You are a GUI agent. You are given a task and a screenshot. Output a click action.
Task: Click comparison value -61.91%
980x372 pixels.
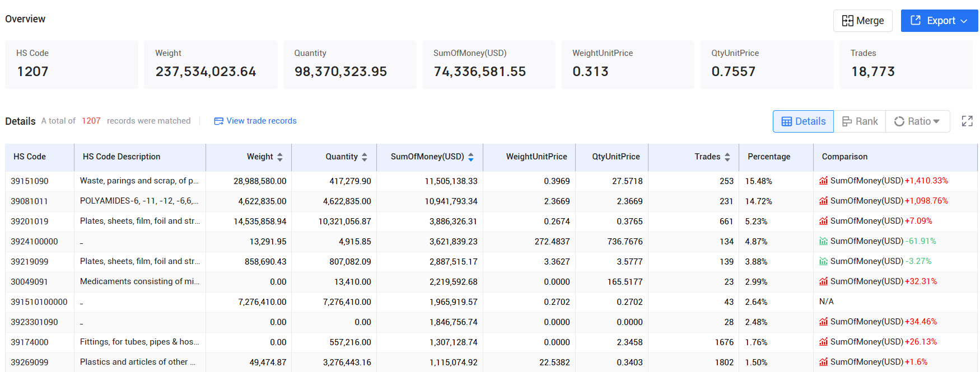[921, 241]
